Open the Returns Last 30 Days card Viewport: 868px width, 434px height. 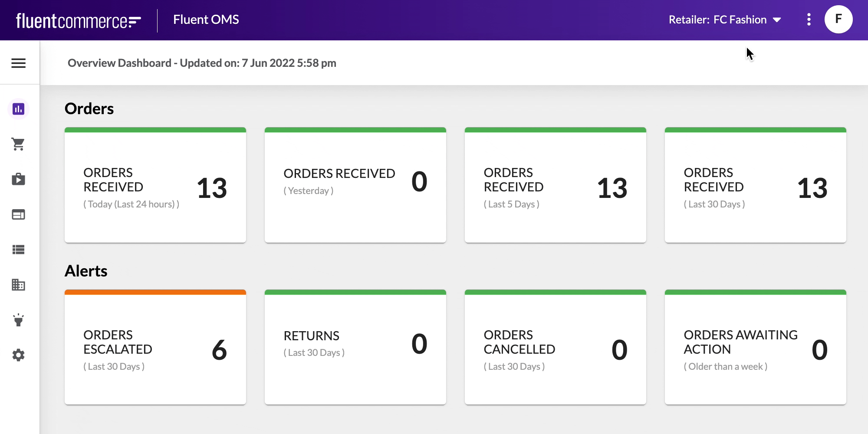(355, 347)
